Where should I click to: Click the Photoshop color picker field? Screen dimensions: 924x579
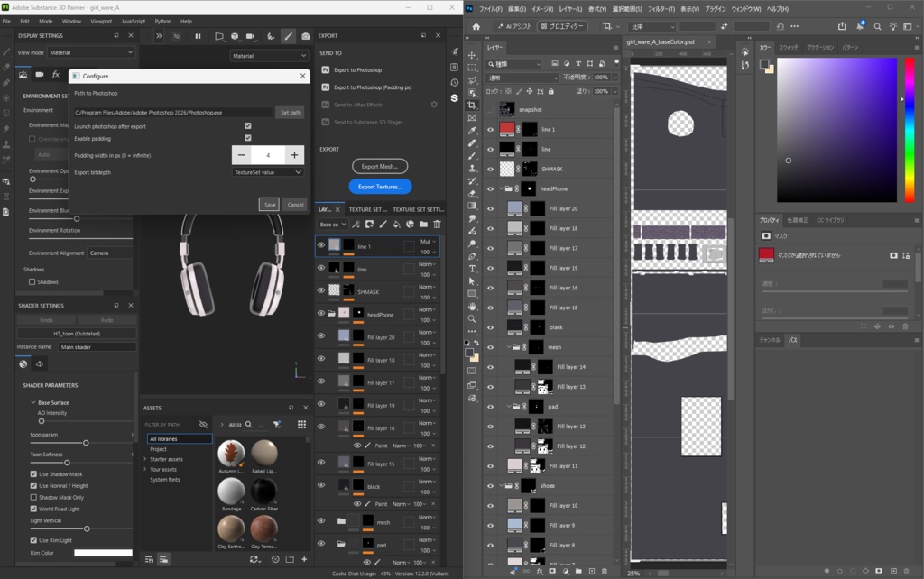point(836,130)
